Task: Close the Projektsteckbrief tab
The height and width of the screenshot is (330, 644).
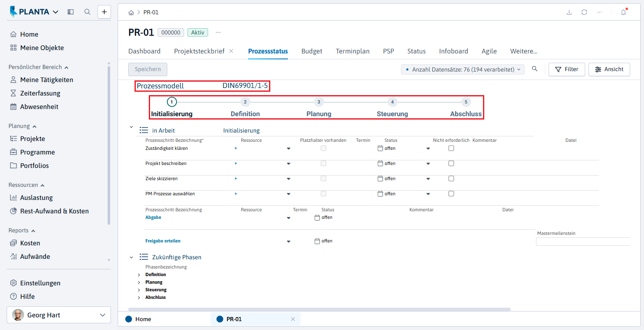Action: [231, 51]
